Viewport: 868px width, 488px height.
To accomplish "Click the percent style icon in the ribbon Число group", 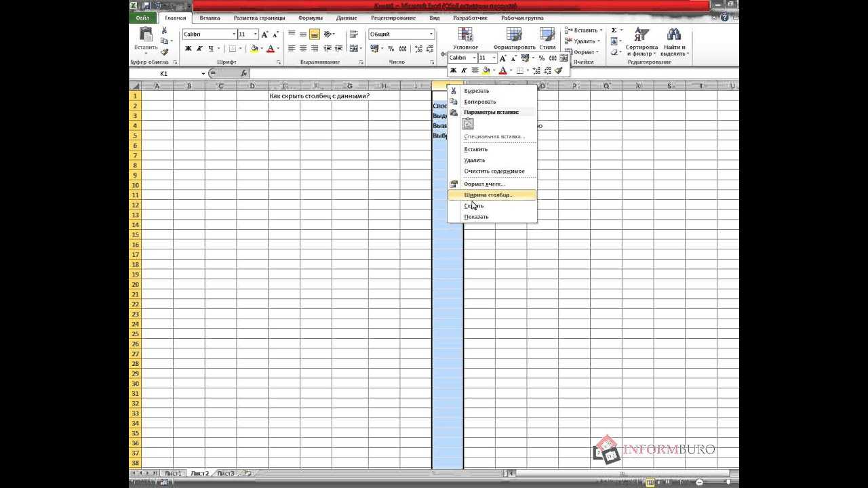I will 391,49.
